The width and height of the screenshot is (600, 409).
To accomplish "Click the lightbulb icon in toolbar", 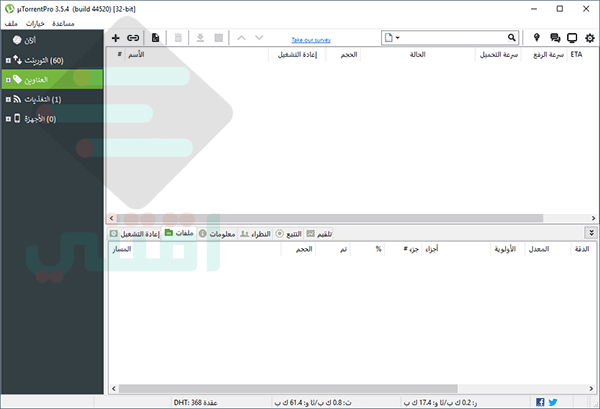I will click(536, 37).
